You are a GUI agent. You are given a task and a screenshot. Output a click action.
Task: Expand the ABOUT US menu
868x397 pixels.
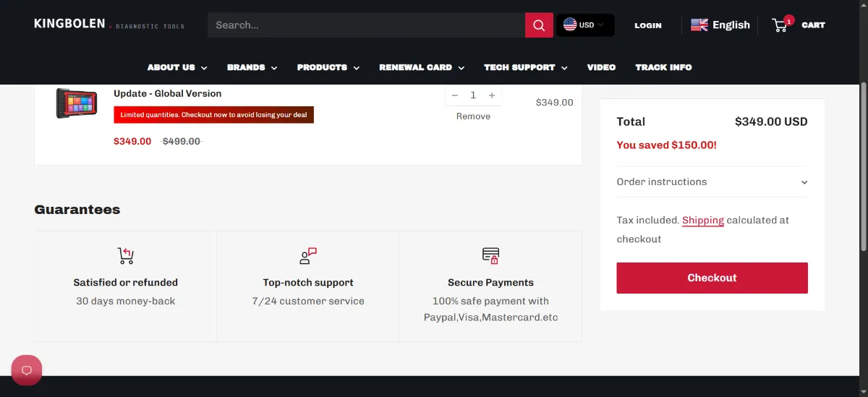click(177, 67)
